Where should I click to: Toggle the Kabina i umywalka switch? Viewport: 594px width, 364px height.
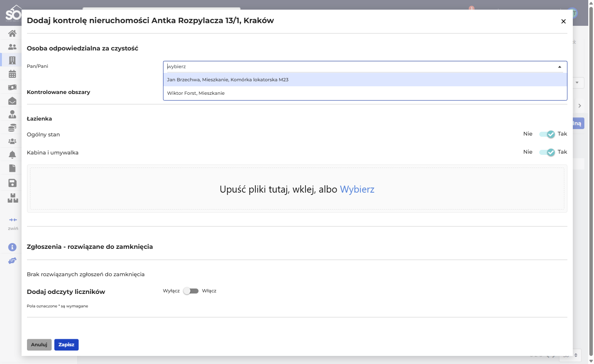click(x=547, y=152)
